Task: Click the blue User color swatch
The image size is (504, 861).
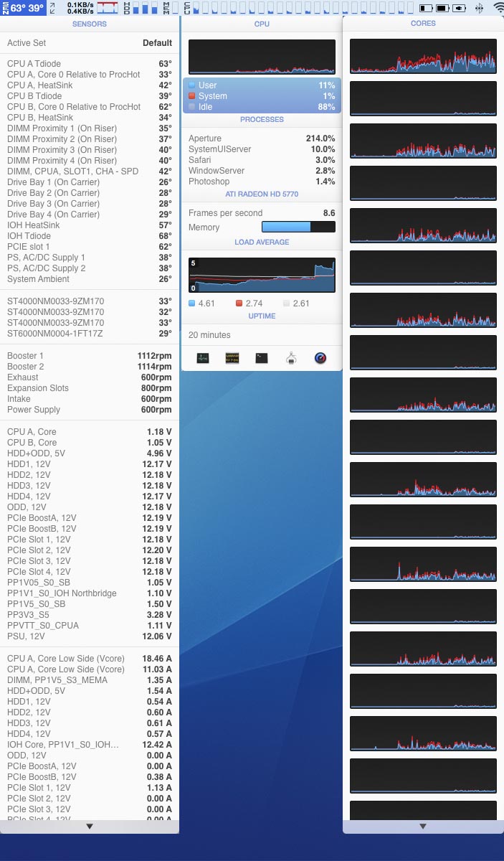Action: [x=191, y=85]
